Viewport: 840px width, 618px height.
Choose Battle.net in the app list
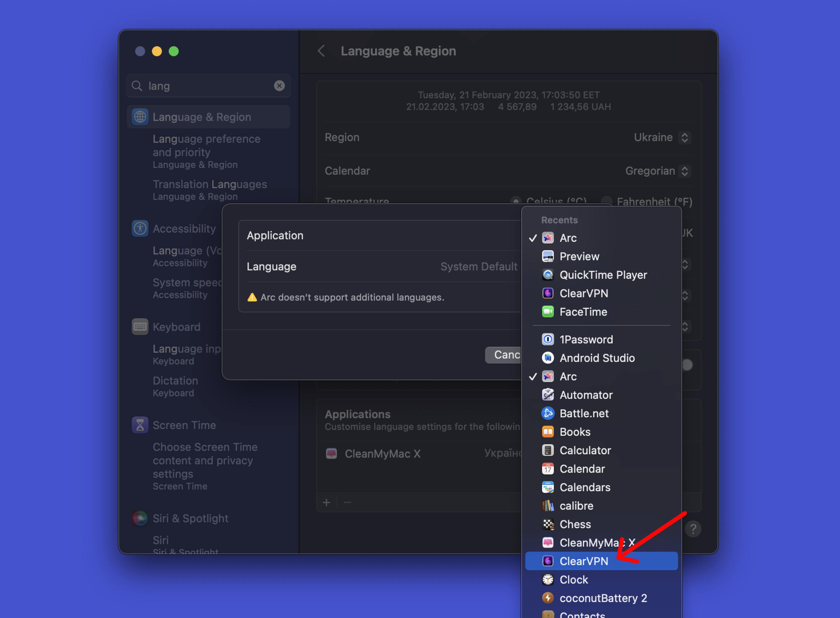click(x=601, y=413)
